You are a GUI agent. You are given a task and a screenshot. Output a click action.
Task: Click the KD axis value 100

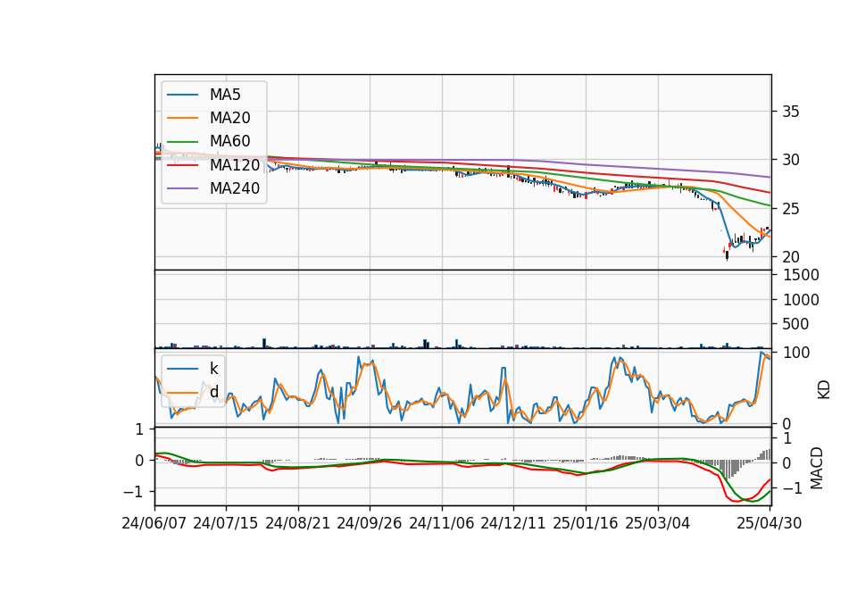795,353
